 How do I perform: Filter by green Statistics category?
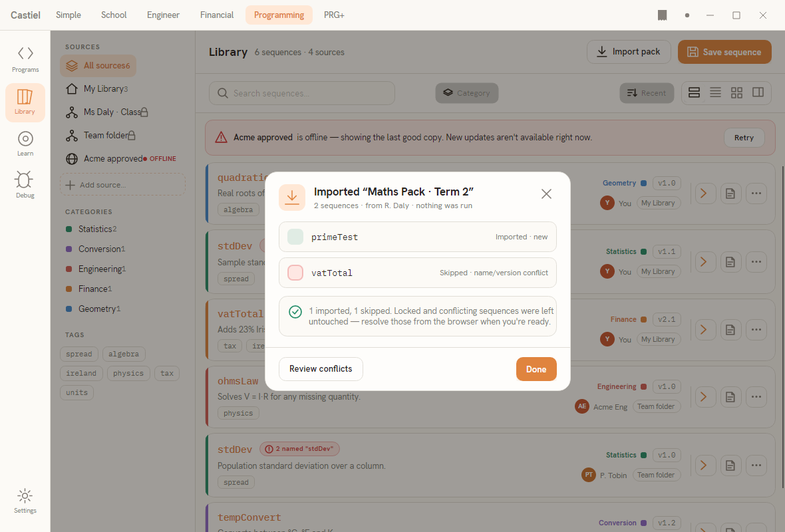92,229
